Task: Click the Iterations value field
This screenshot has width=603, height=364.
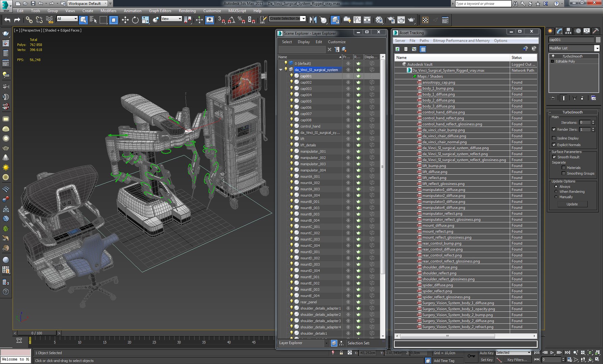Action: tap(585, 122)
